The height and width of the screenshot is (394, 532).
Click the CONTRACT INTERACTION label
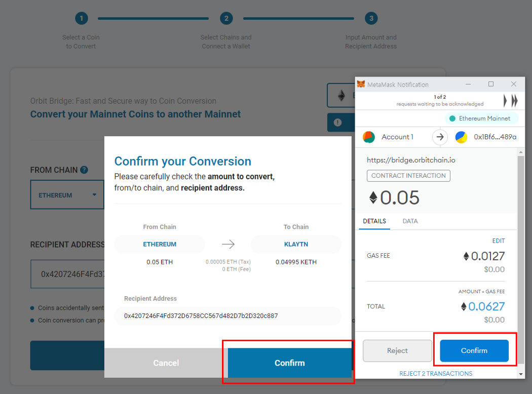408,176
